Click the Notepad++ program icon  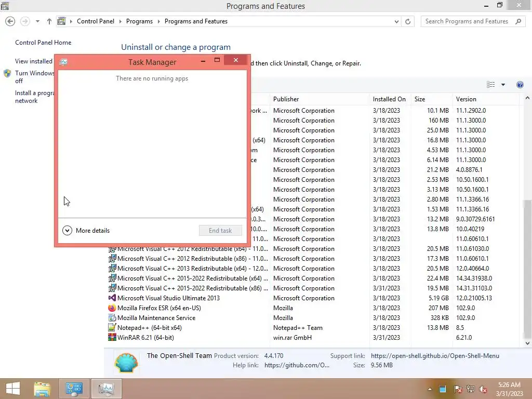coord(112,327)
